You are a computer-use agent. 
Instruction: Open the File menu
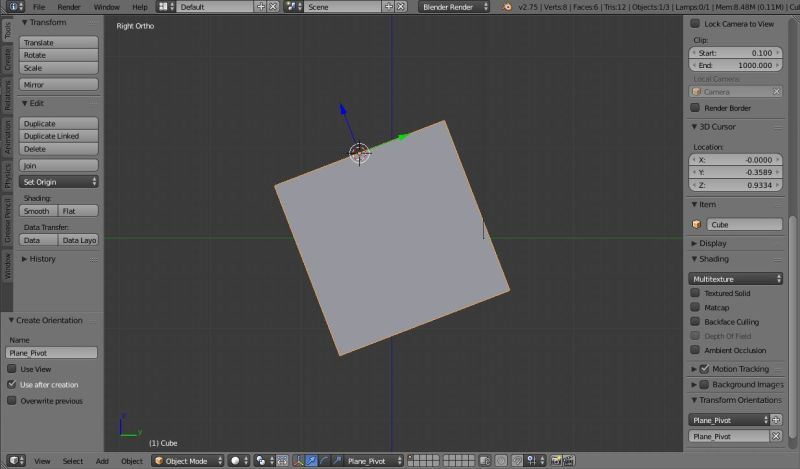(x=39, y=7)
